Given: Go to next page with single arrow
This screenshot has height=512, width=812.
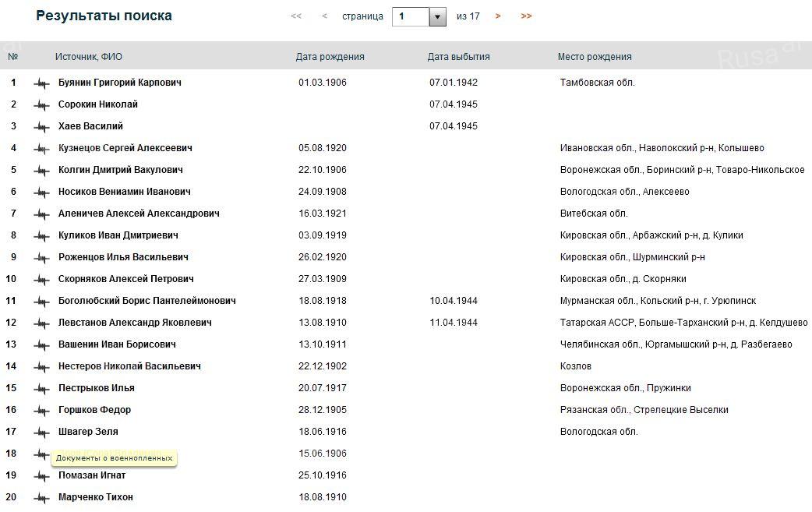Looking at the screenshot, I should click(x=498, y=16).
